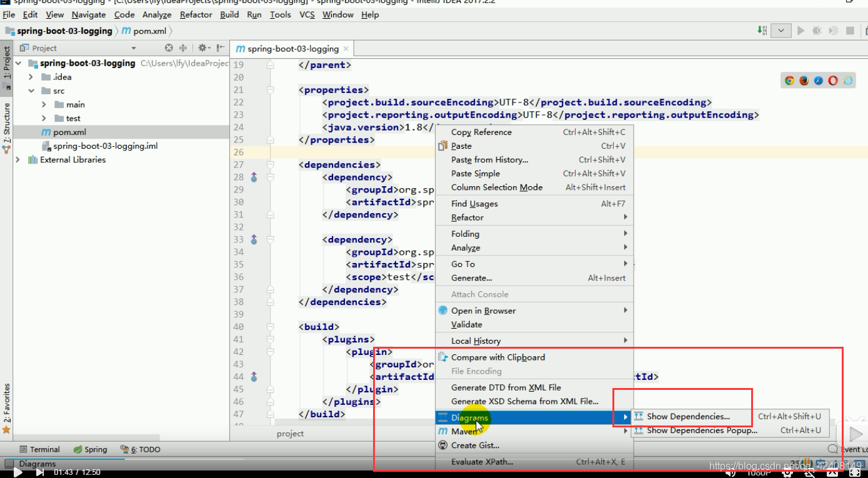
Task: Click the Make Project build icon
Action: pyautogui.click(x=762, y=30)
